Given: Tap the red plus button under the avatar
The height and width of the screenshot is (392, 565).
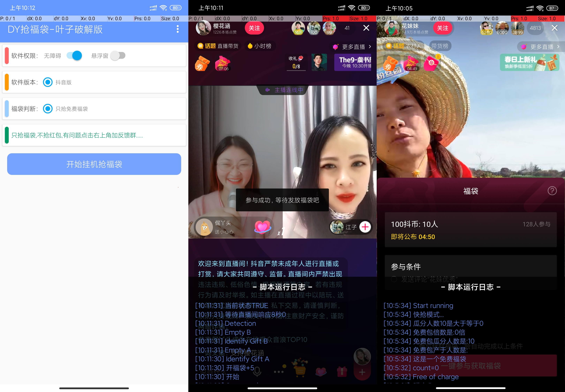Looking at the screenshot, I should click(x=362, y=372).
